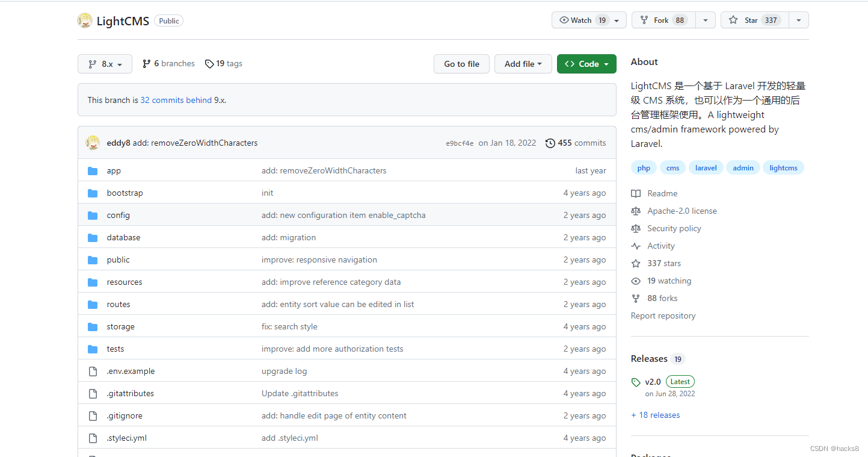868x457 pixels.
Task: Click the app folder icon
Action: [x=93, y=171]
